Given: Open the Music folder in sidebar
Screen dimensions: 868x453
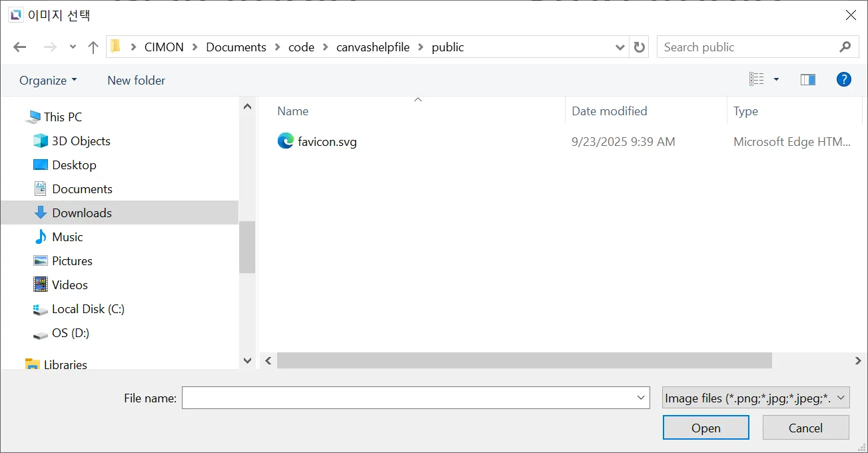Looking at the screenshot, I should [x=67, y=237].
